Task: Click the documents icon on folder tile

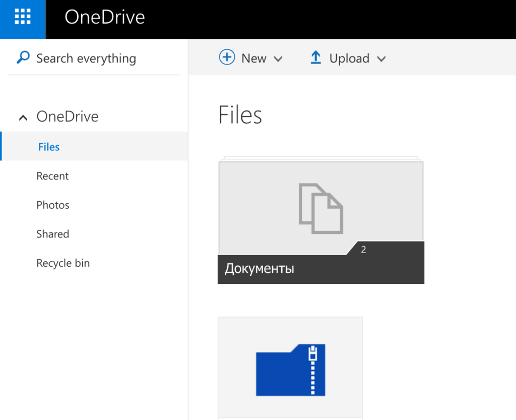Action: (321, 208)
